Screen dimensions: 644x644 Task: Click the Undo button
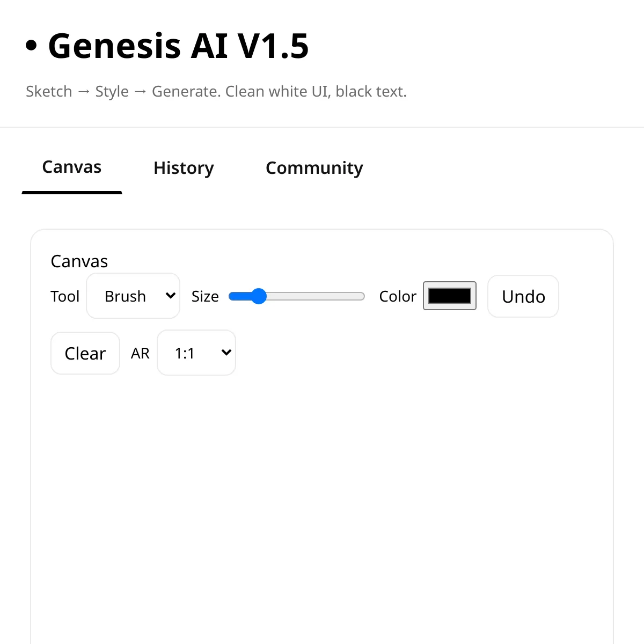(x=523, y=296)
